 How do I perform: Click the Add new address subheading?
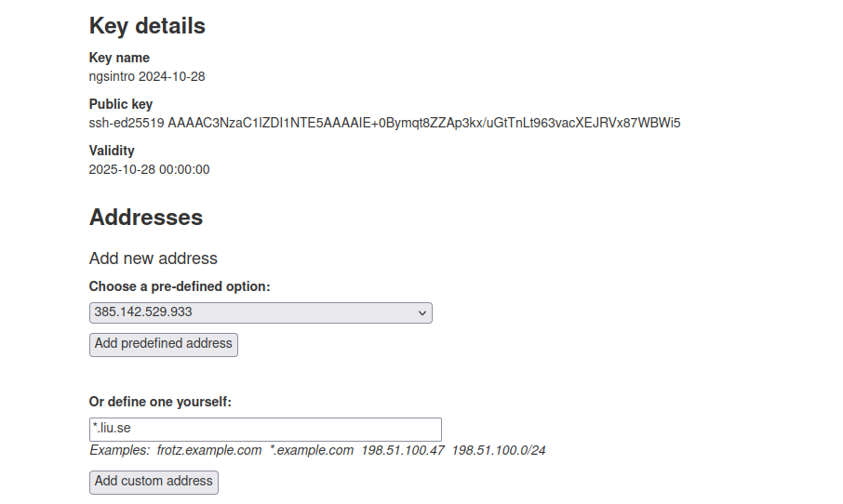(154, 259)
